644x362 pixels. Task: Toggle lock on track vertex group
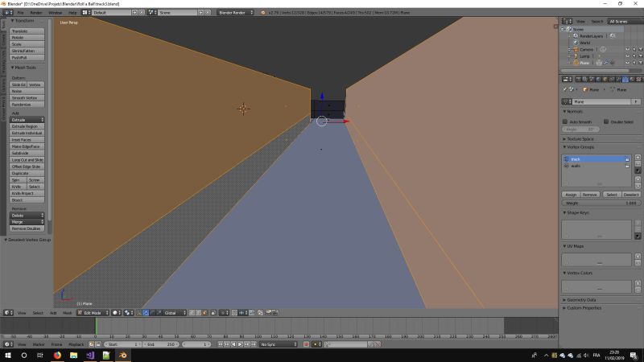(627, 159)
